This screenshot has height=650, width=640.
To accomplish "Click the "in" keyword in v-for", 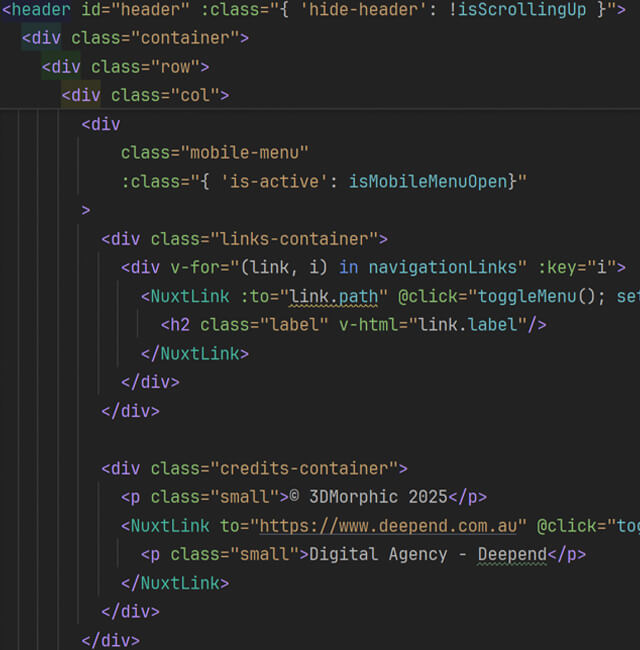I will click(x=349, y=268).
